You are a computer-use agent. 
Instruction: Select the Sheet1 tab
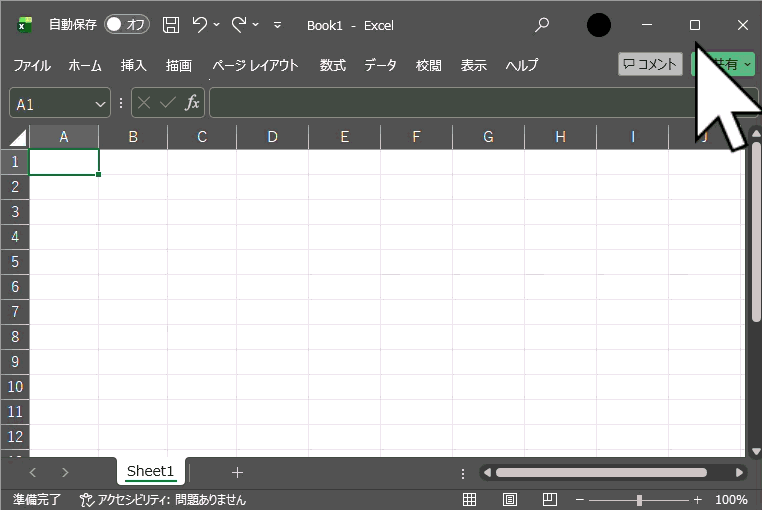(x=151, y=471)
